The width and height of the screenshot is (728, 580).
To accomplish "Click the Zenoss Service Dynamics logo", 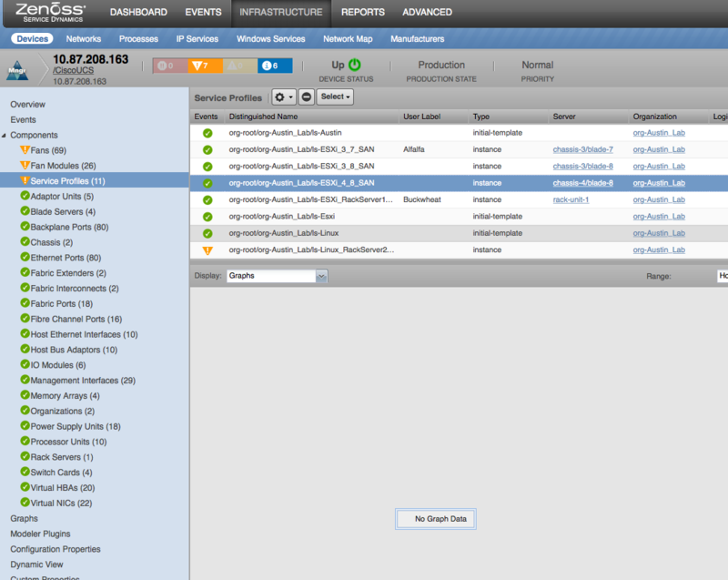I will (51, 13).
